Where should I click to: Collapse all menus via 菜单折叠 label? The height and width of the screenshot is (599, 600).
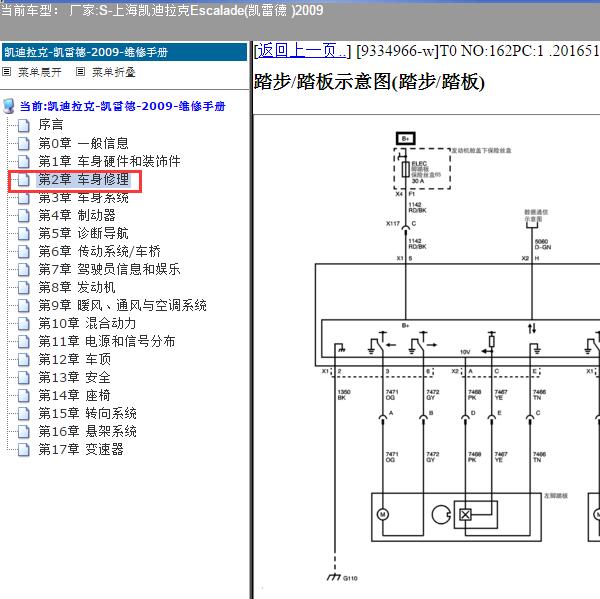point(114,72)
